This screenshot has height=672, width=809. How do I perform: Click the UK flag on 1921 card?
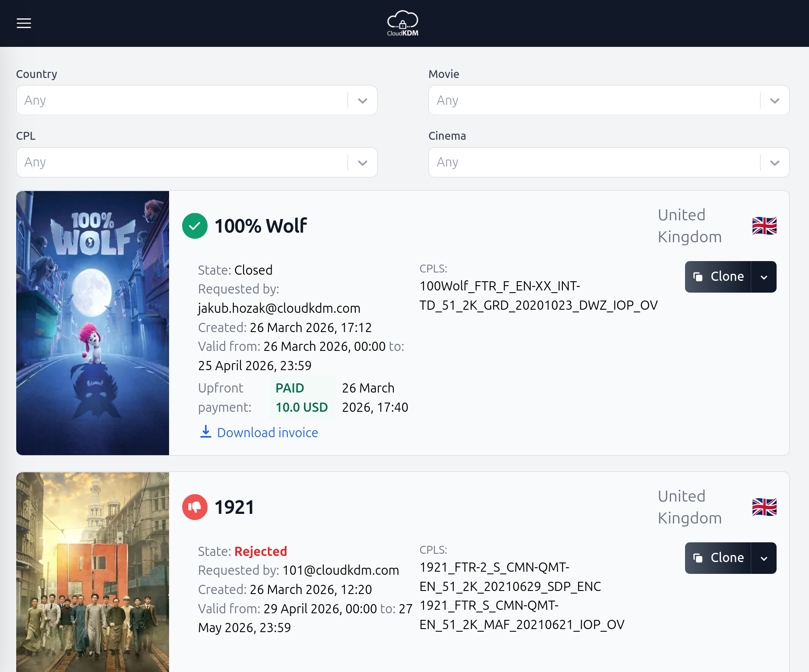click(x=764, y=507)
